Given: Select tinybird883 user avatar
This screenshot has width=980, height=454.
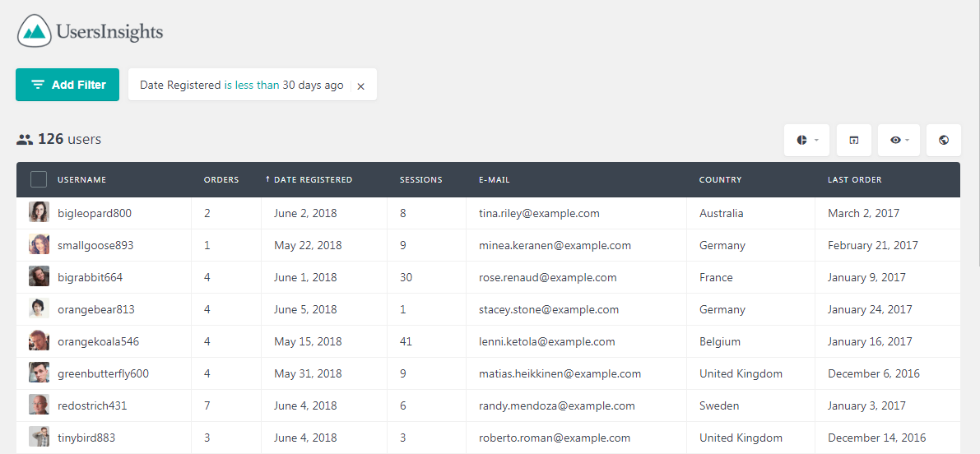Looking at the screenshot, I should [x=39, y=437].
